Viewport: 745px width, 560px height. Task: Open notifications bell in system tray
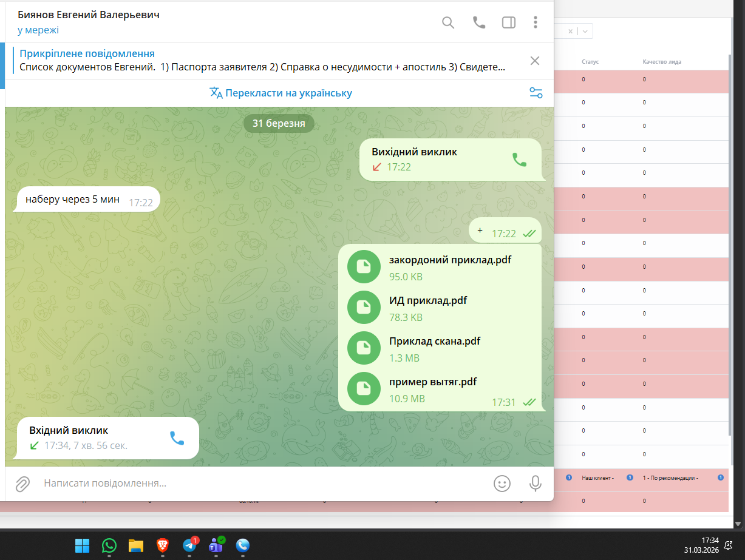coord(729,545)
